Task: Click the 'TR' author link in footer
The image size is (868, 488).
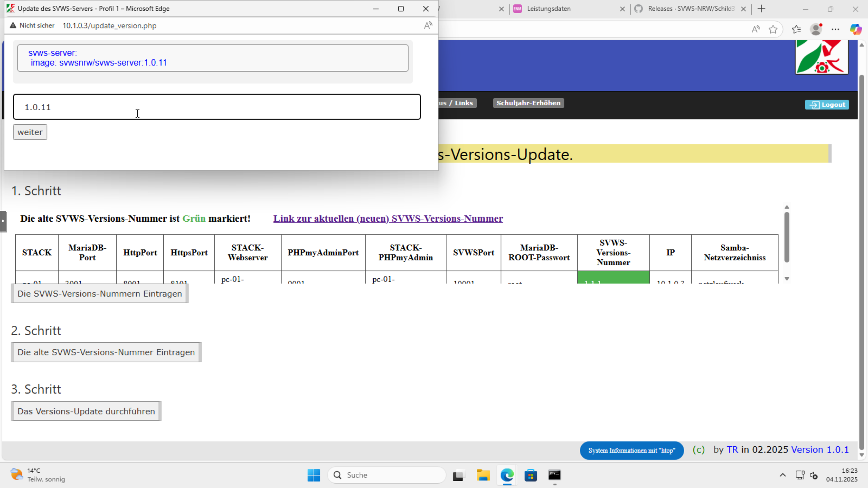Action: click(732, 450)
